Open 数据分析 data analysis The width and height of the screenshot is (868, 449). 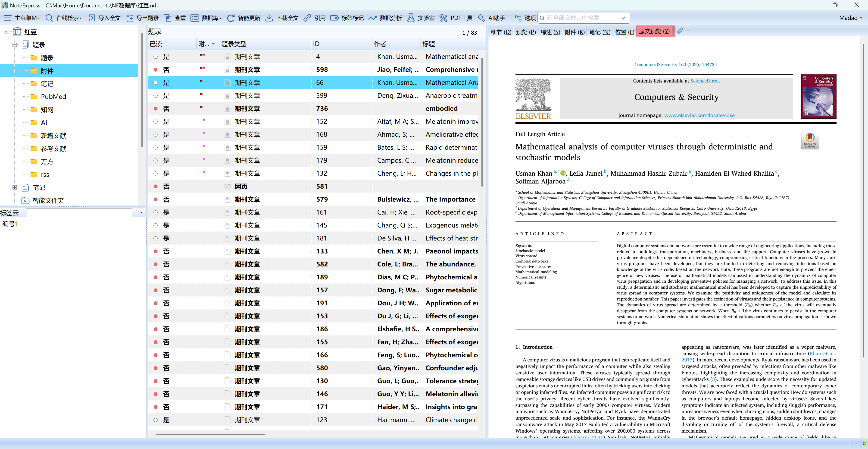click(x=385, y=18)
